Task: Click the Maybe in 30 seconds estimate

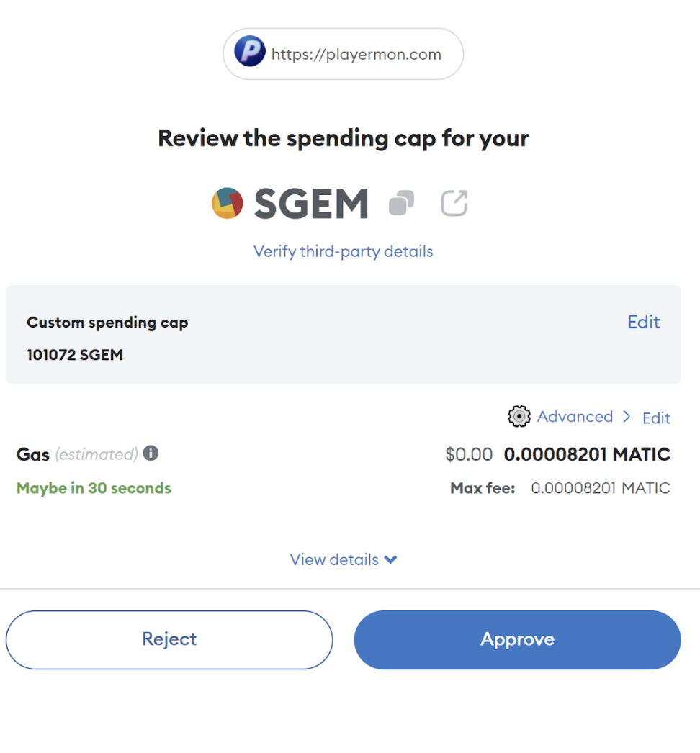Action: point(94,488)
